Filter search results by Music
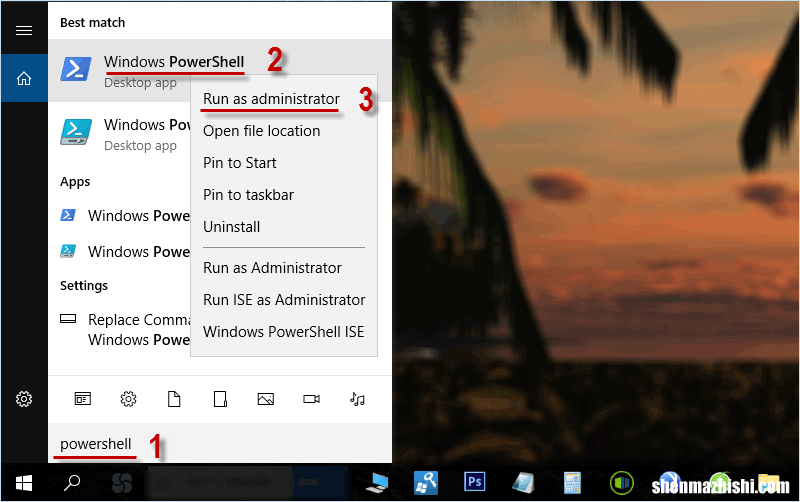800x502 pixels. click(x=357, y=398)
